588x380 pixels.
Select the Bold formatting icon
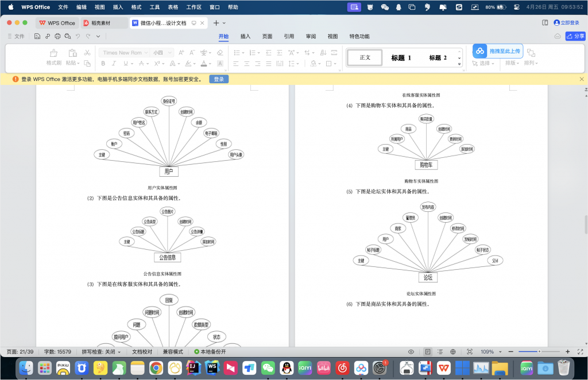[x=103, y=63]
